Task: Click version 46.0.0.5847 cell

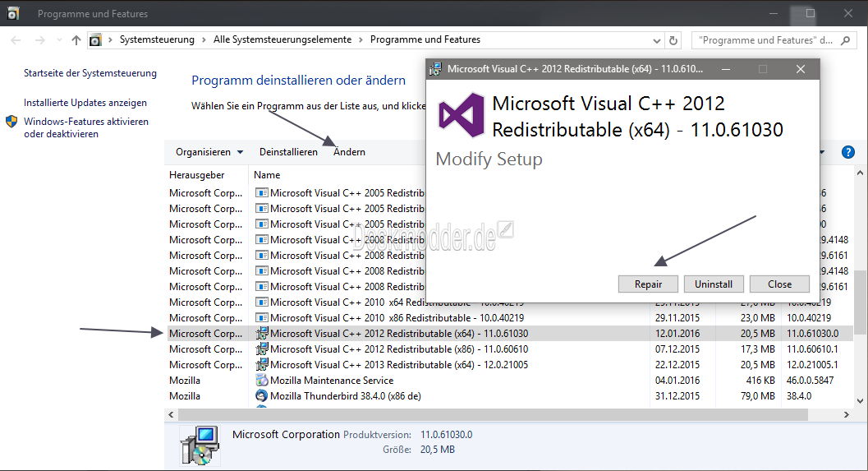Action: pos(810,380)
